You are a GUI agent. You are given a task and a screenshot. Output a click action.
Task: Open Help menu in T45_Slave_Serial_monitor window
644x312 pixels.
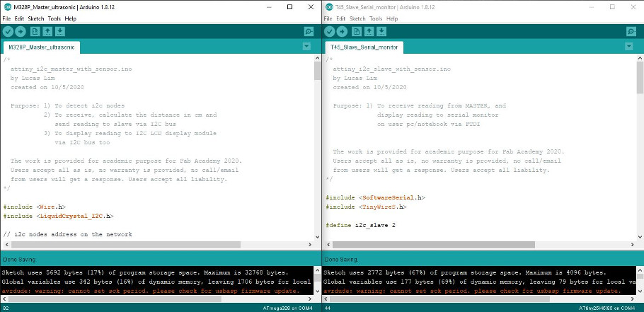pyautogui.click(x=392, y=18)
